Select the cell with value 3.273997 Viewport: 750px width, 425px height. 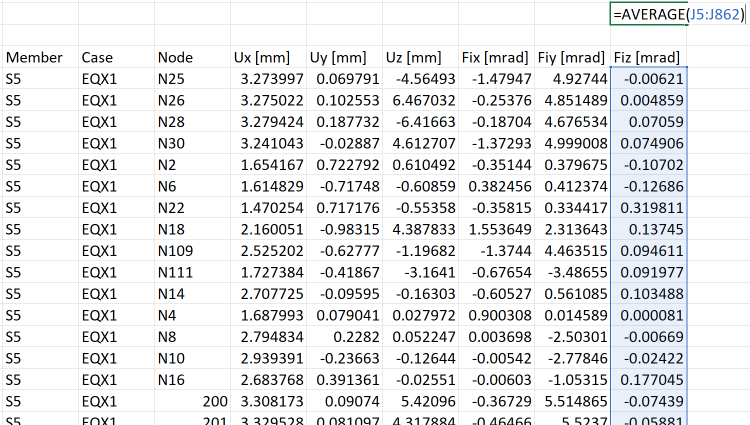(x=268, y=79)
